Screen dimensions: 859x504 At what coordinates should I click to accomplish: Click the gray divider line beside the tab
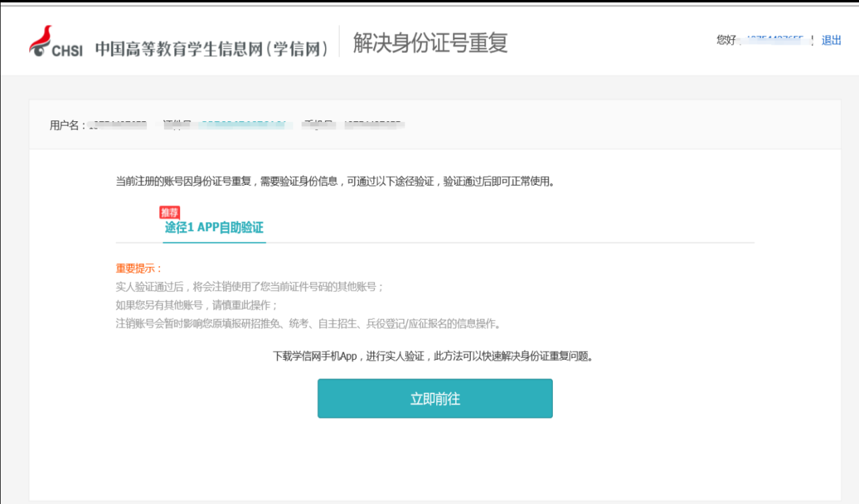point(508,243)
